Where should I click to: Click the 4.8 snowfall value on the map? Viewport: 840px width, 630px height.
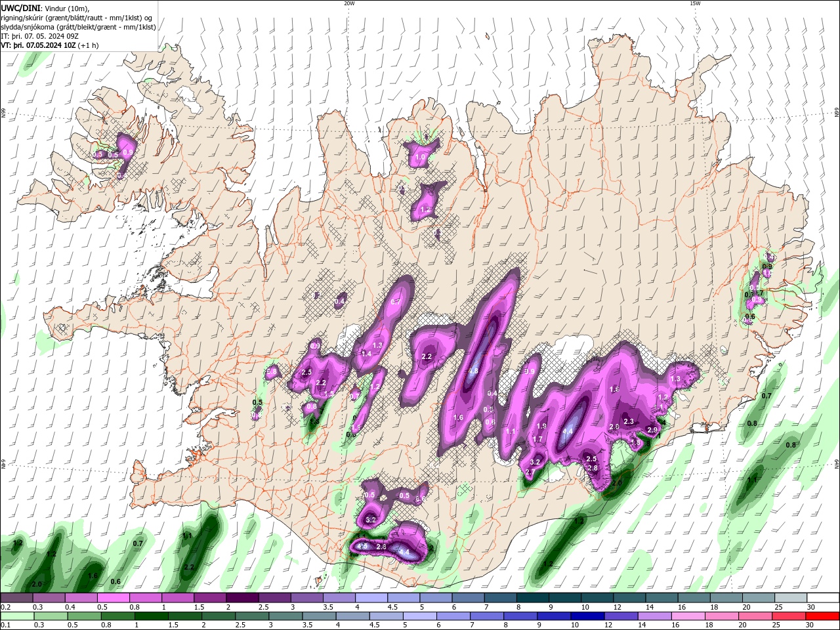[x=472, y=371]
